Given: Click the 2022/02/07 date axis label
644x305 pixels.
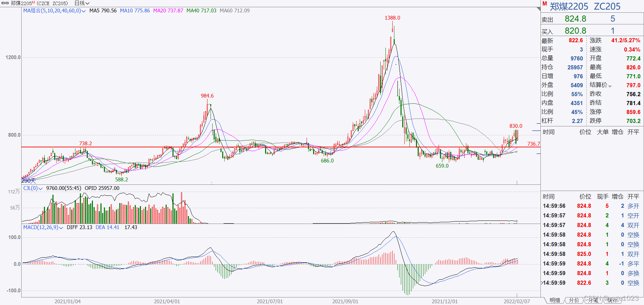Looking at the screenshot, I should click(x=516, y=302).
